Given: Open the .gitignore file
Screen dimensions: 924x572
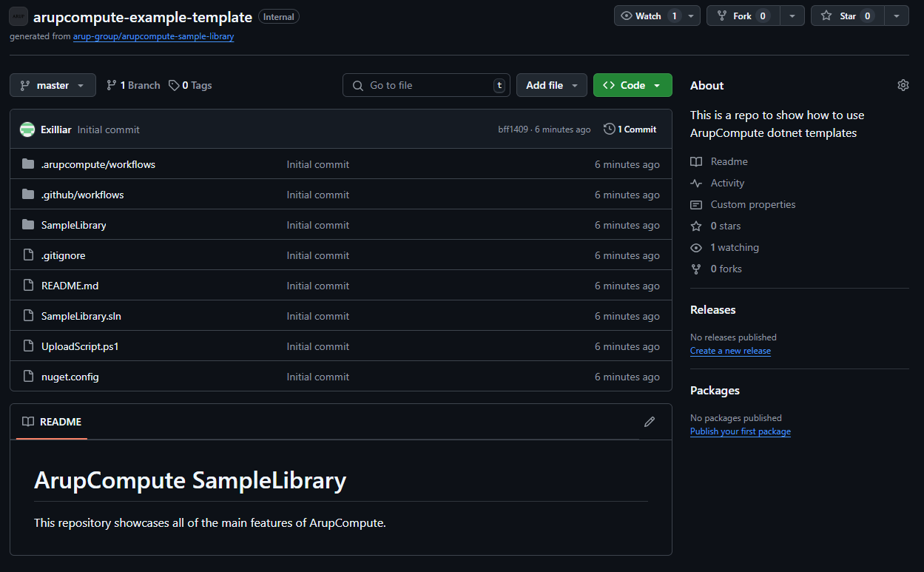Looking at the screenshot, I should pos(64,255).
